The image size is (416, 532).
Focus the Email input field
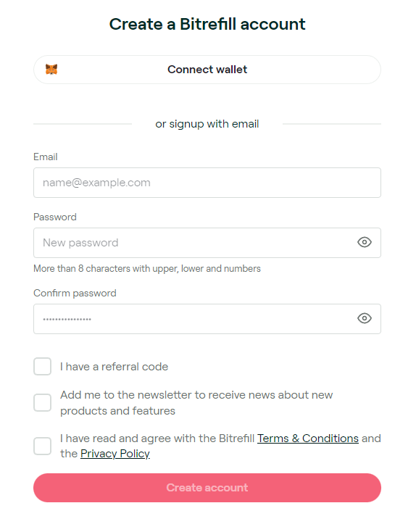207,183
